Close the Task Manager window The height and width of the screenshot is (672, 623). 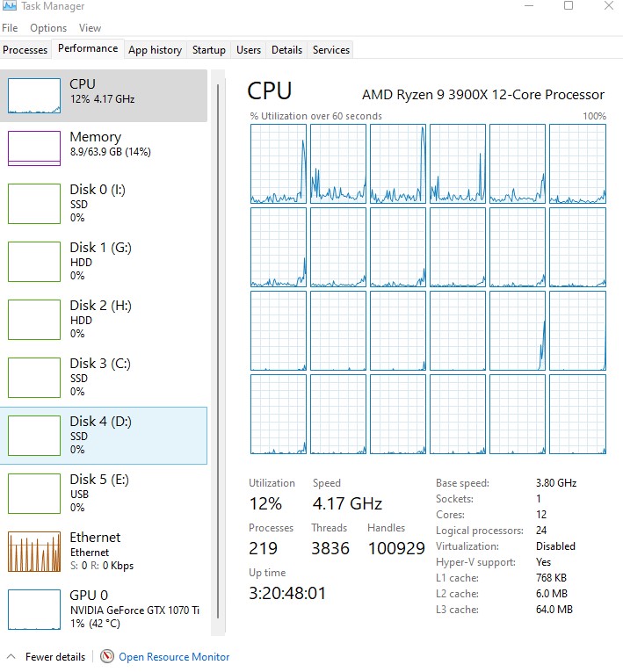coord(608,5)
